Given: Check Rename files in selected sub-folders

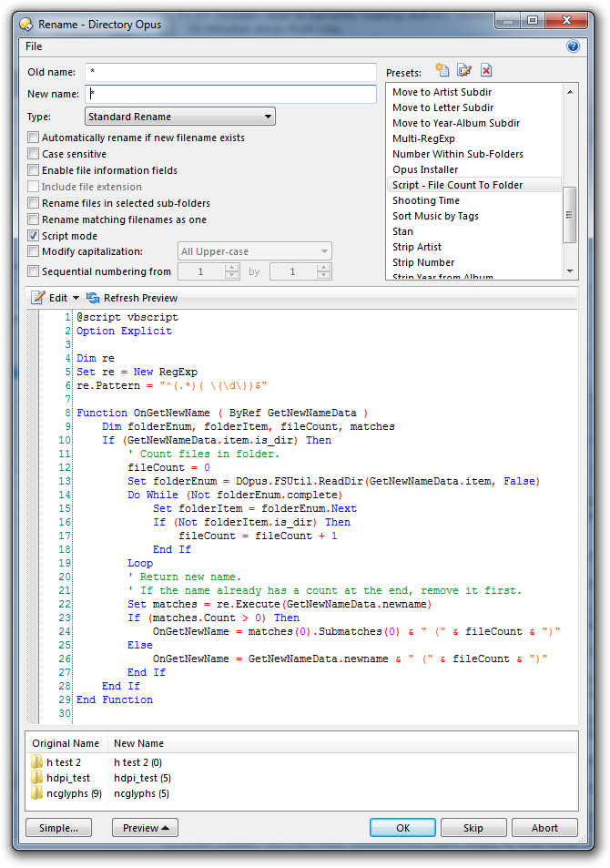Looking at the screenshot, I should [33, 203].
